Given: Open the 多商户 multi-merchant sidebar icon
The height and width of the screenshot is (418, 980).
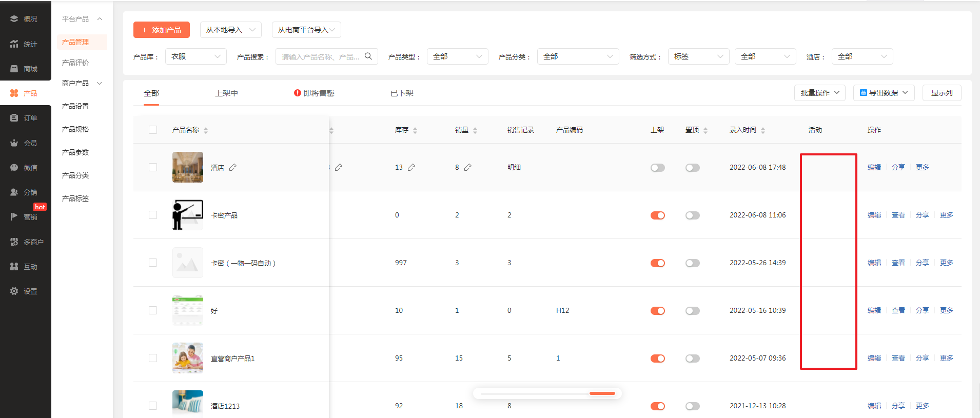Looking at the screenshot, I should click(x=14, y=242).
